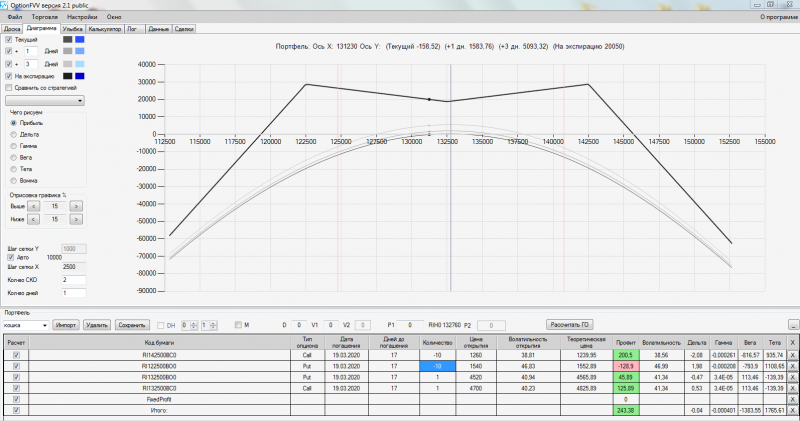800x421 pixels.
Task: Click the Удалить button
Action: pos(96,325)
